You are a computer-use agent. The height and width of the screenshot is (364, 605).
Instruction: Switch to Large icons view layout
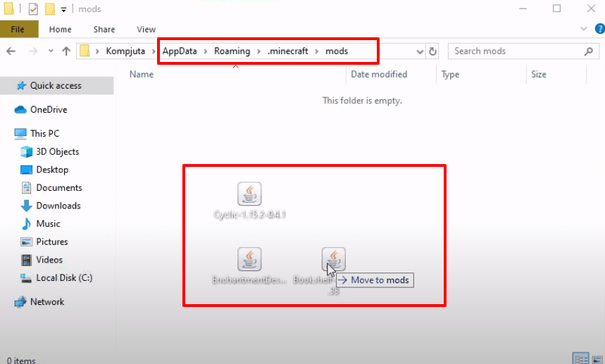pos(597,359)
